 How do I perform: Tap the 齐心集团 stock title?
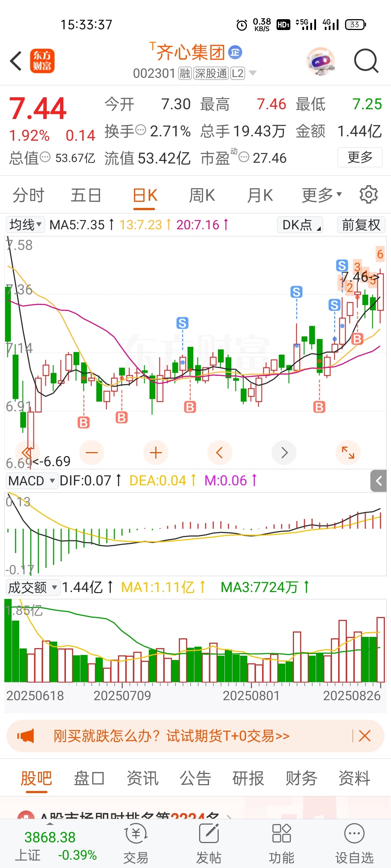click(190, 52)
